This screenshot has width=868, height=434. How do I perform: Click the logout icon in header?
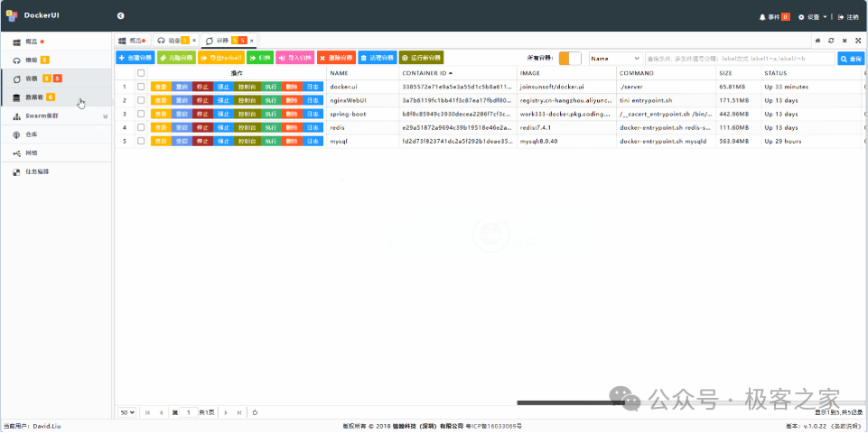(x=841, y=17)
